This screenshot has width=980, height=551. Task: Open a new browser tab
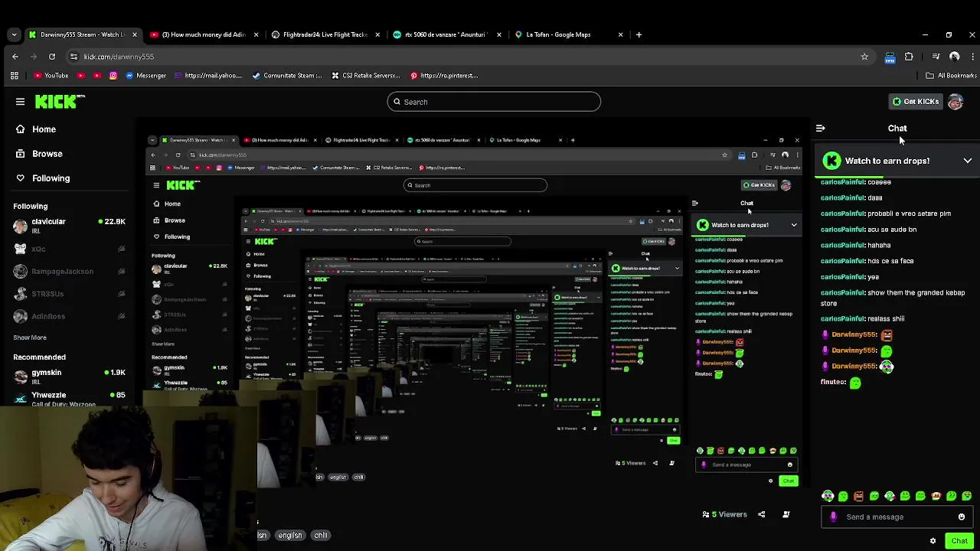tap(639, 34)
